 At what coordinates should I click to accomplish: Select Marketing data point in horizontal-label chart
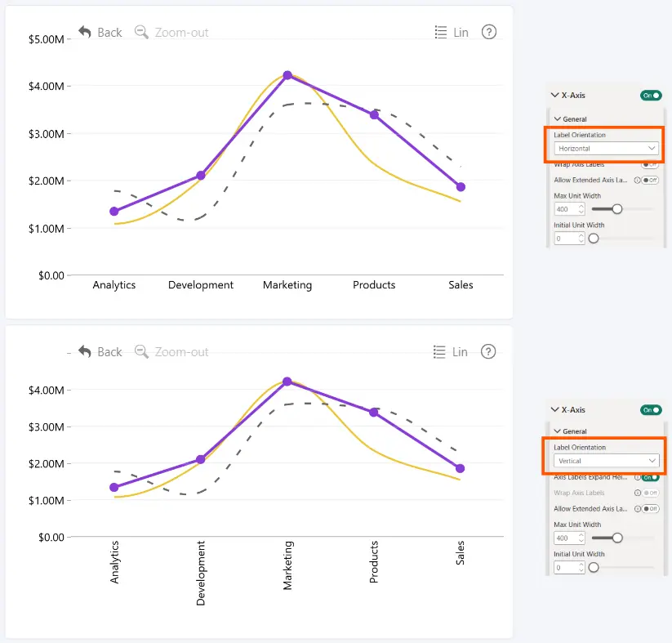pyautogui.click(x=287, y=75)
